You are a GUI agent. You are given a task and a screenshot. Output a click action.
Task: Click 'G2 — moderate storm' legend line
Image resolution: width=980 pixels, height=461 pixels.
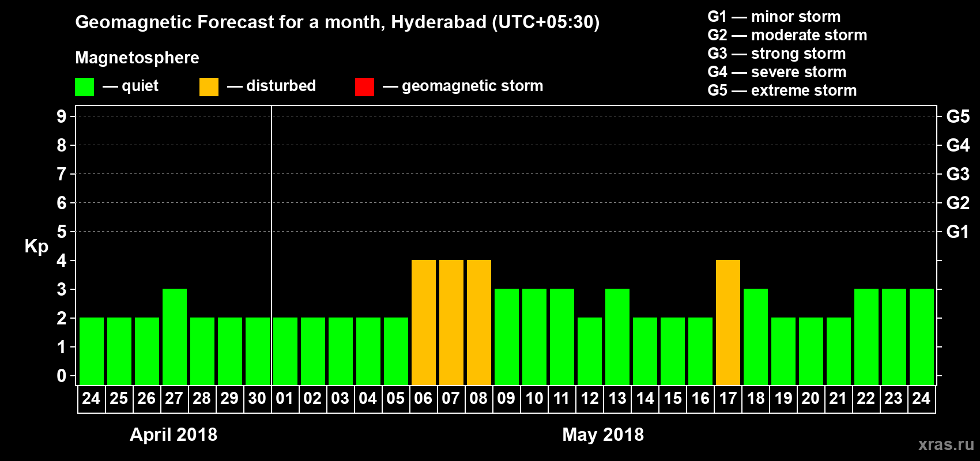coord(787,35)
